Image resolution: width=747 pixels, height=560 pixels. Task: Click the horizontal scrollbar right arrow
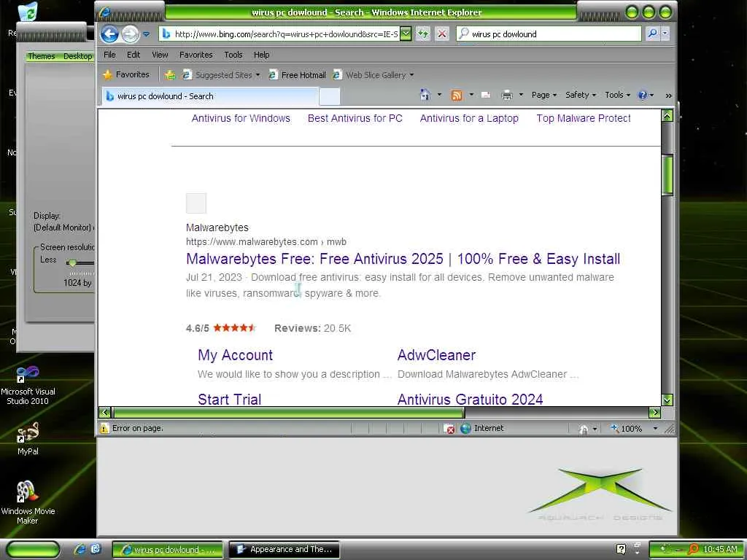tap(654, 413)
